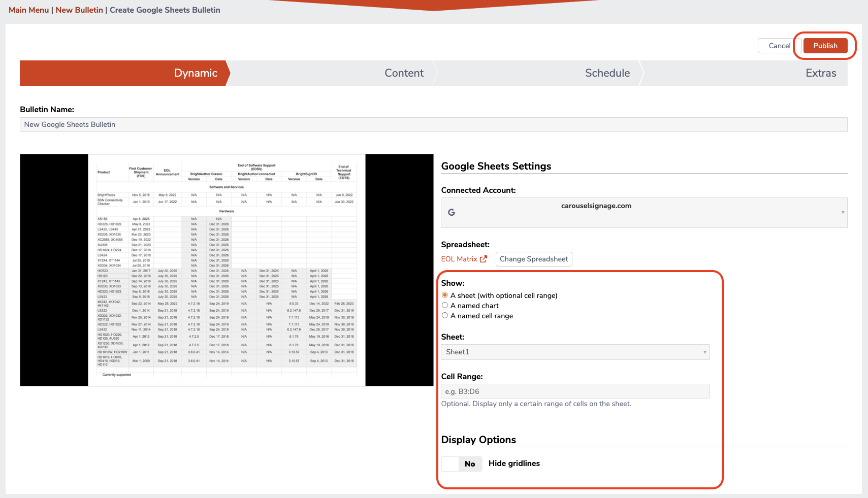Open the EOL Matrix spreadsheet link
This screenshot has width=868, height=498.
(459, 259)
